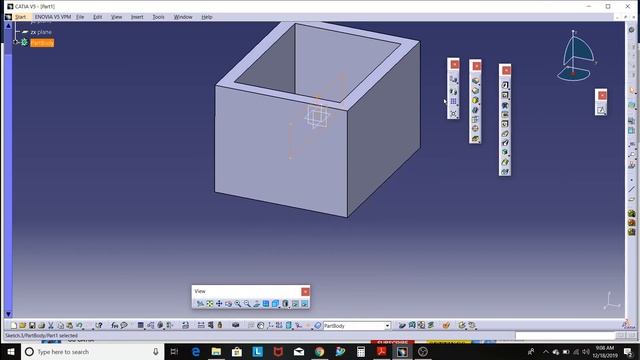The image size is (640, 360).
Task: Open the File menu
Action: [x=80, y=17]
